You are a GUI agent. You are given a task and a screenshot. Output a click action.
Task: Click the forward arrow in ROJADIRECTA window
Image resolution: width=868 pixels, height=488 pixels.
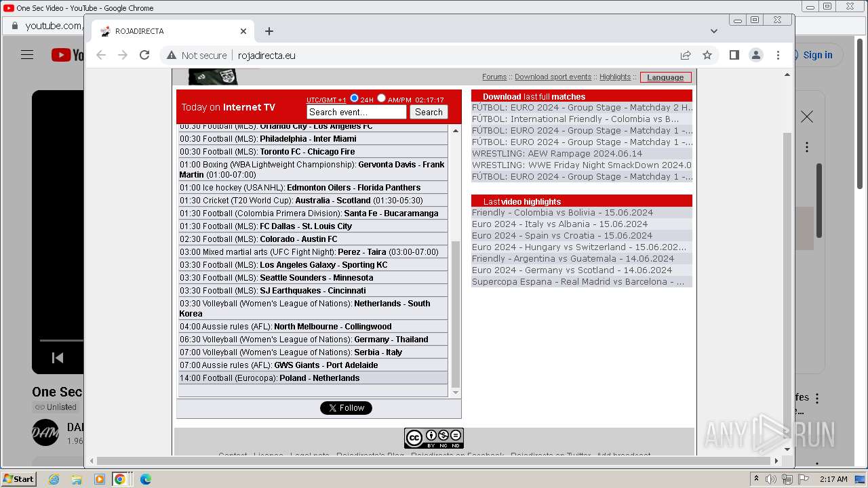tap(123, 55)
